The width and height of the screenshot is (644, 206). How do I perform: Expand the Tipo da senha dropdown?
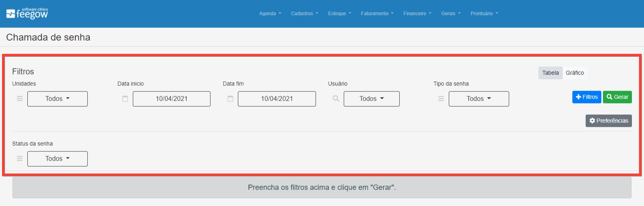point(479,99)
